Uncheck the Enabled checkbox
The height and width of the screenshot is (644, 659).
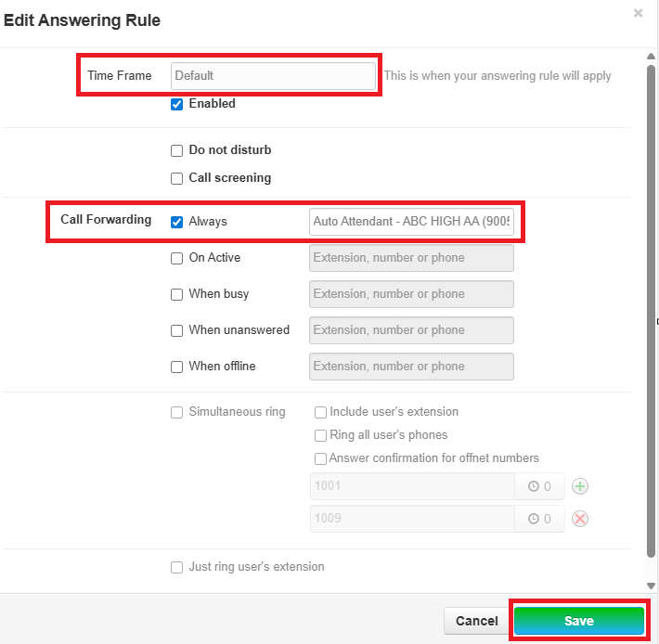point(177,104)
